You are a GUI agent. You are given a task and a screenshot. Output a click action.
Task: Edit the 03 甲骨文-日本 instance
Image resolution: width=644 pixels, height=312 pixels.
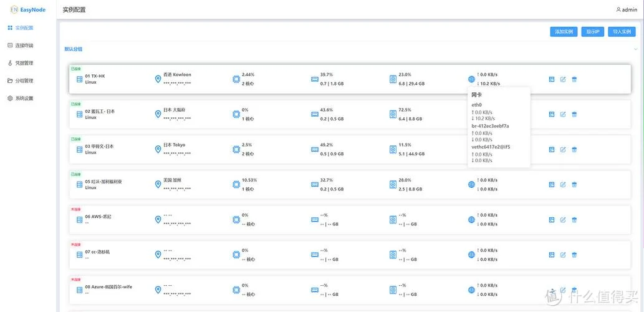coord(563,150)
